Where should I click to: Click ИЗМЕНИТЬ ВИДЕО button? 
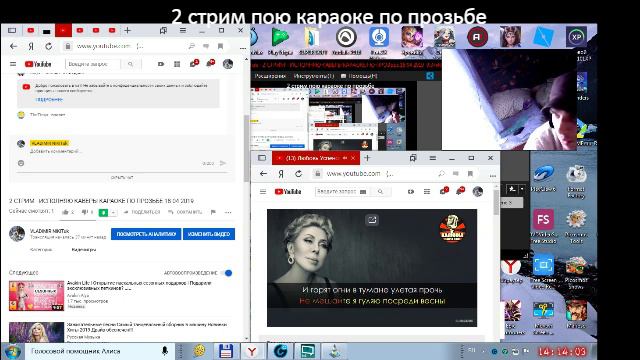[x=209, y=234]
